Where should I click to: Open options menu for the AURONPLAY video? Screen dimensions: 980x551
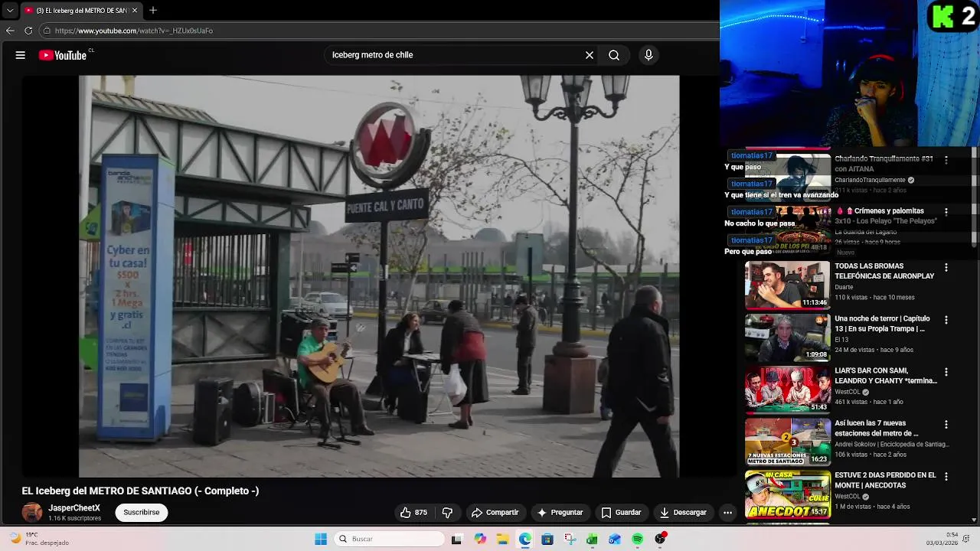pyautogui.click(x=946, y=268)
